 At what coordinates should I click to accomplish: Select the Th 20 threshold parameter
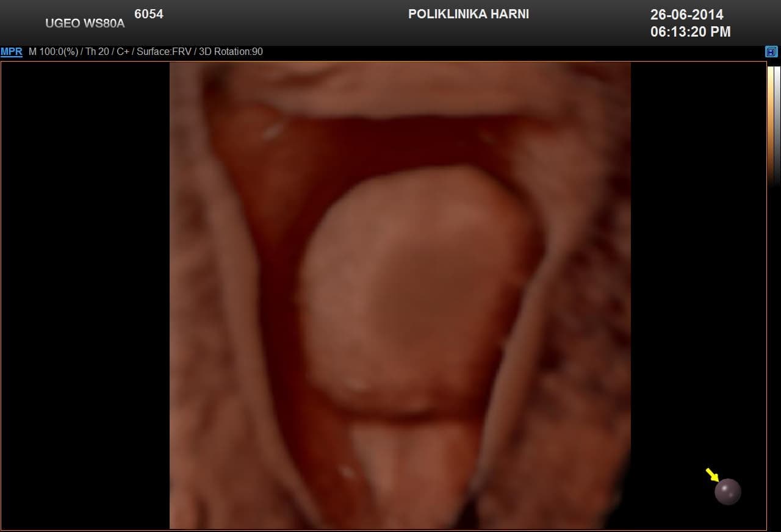(97, 52)
